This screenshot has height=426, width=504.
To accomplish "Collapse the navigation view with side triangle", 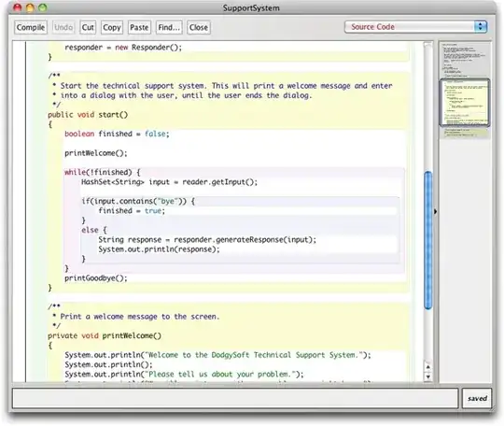I will 435,211.
